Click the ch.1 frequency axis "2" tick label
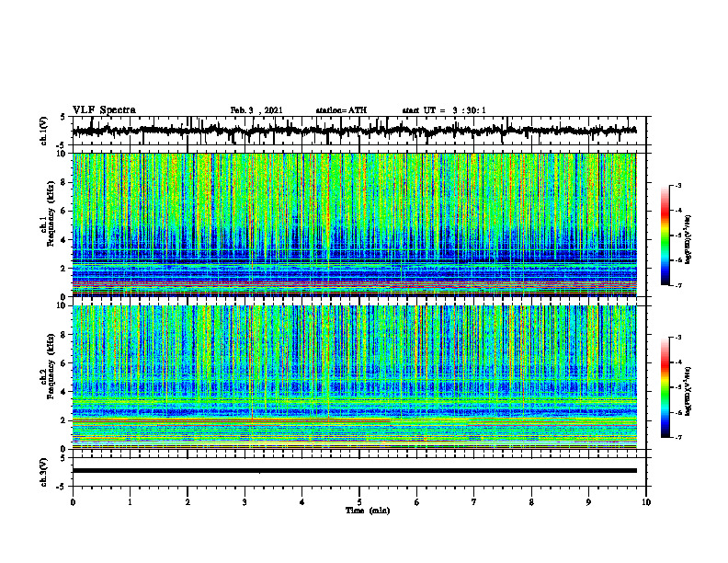Screen dimensions: 728x563 tap(64, 269)
